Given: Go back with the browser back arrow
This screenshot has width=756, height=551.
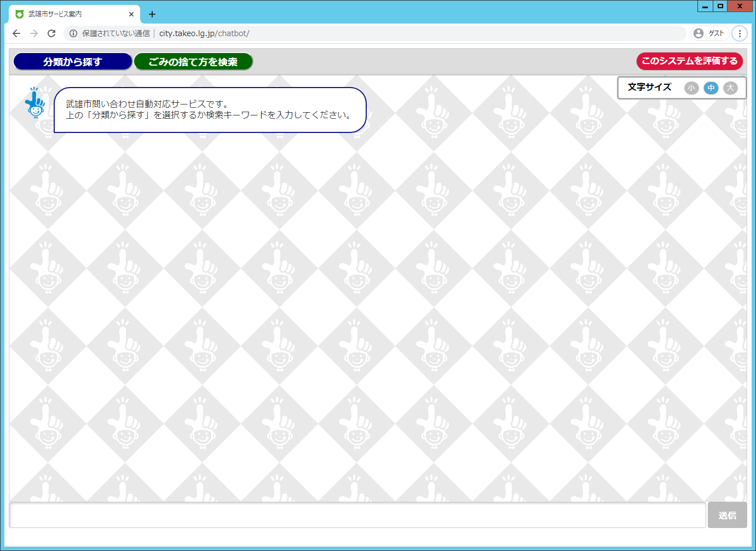Looking at the screenshot, I should click(x=16, y=33).
